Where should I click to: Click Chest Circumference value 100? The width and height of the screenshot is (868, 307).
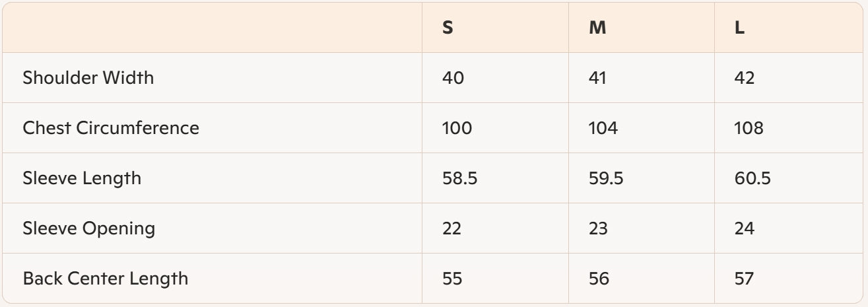[457, 128]
